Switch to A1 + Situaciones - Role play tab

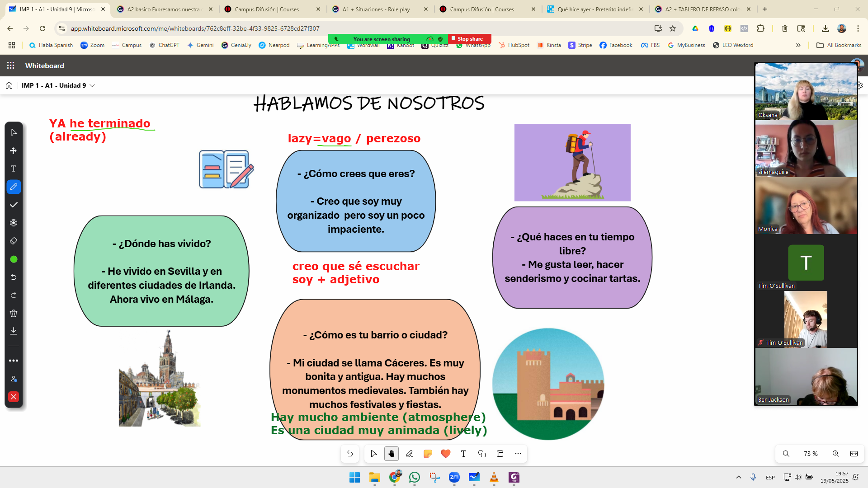[380, 9]
